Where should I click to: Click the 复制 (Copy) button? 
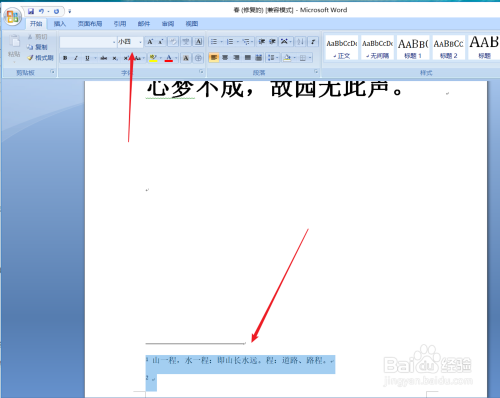tap(37, 47)
